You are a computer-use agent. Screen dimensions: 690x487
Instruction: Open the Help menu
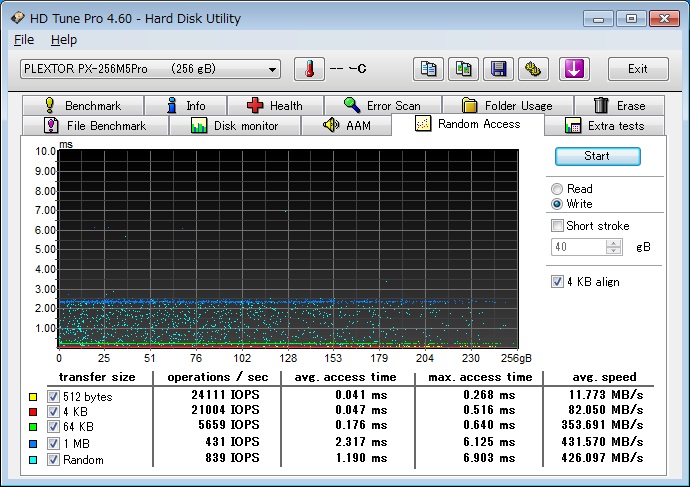coord(63,40)
